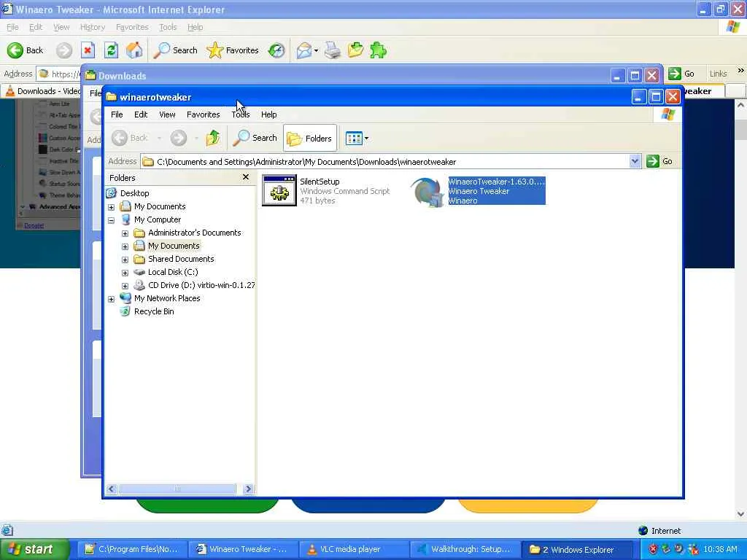
Task: Expand My Documents under My Computer
Action: [125, 246]
